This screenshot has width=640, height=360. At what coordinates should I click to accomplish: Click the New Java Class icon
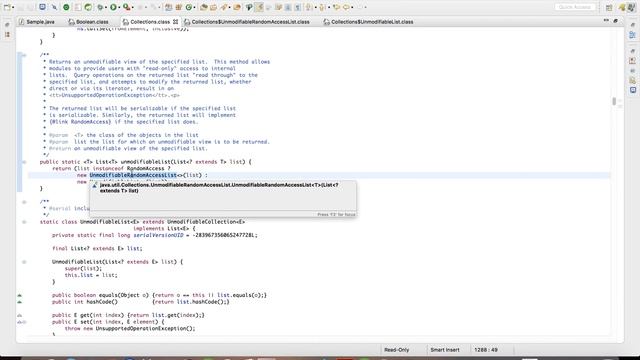tap(189, 7)
